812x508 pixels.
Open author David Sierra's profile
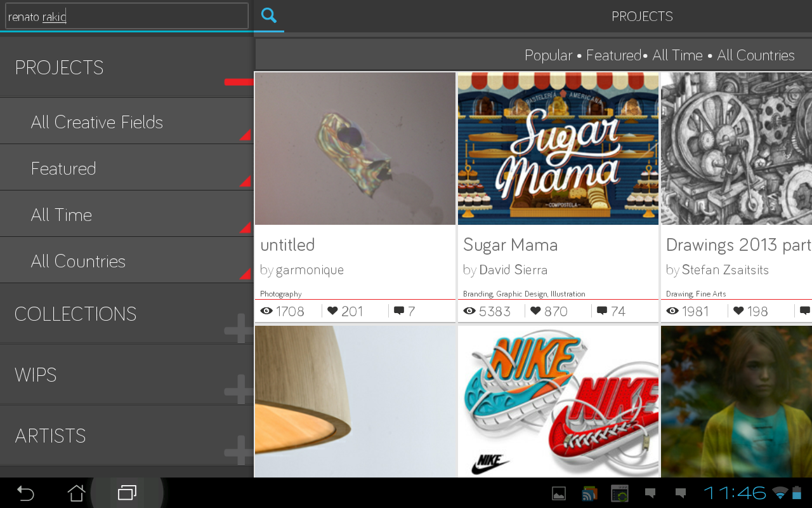pos(513,270)
